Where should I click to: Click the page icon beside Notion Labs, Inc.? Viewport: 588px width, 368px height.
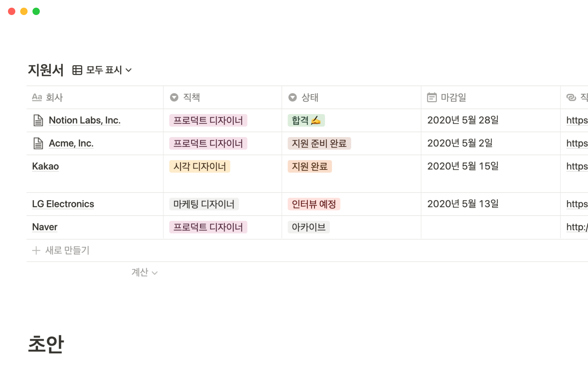[38, 120]
